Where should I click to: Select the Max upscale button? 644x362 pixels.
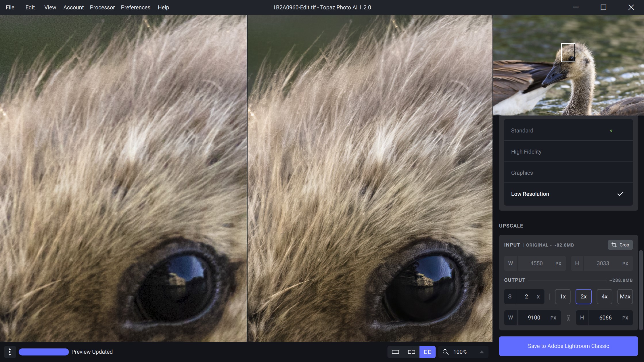[x=625, y=296]
